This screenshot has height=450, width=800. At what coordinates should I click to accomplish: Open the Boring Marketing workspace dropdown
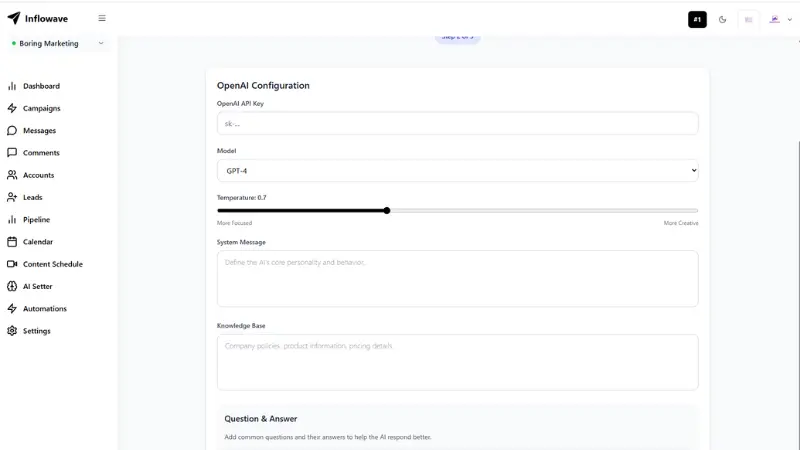pos(58,43)
